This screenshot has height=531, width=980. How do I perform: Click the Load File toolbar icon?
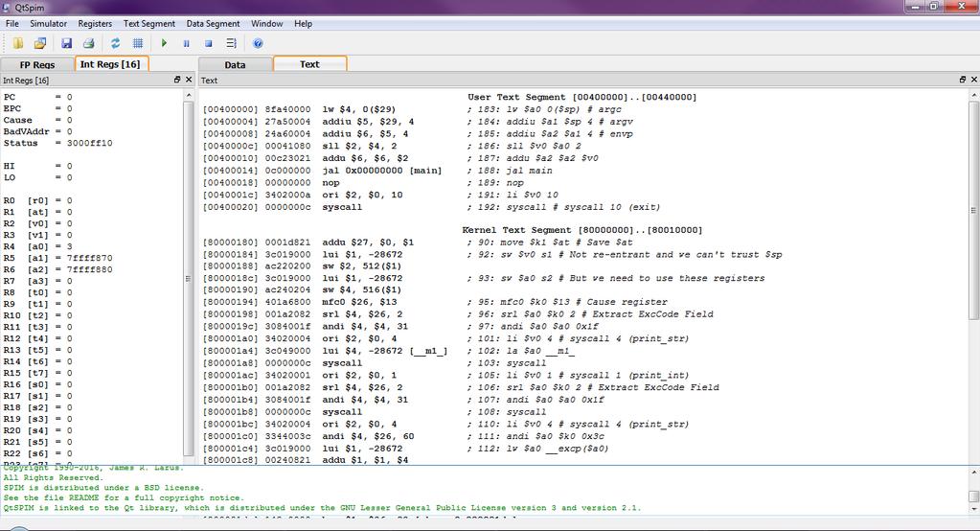[18, 43]
